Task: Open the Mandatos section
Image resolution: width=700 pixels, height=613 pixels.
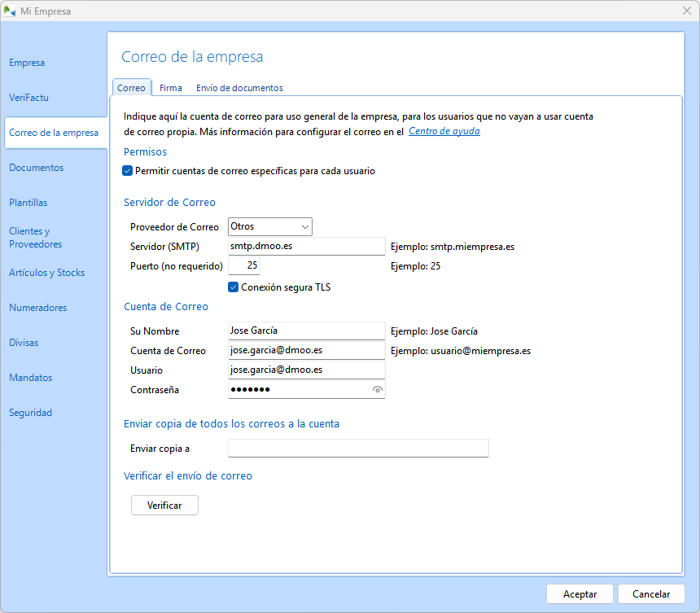Action: pyautogui.click(x=30, y=377)
